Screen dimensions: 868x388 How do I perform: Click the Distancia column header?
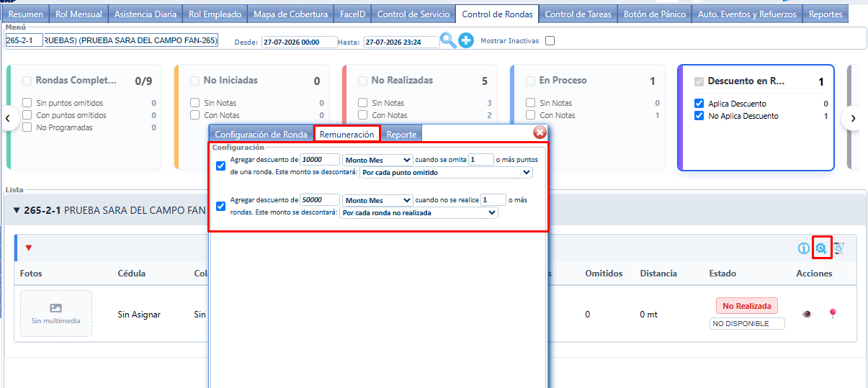[x=658, y=274]
